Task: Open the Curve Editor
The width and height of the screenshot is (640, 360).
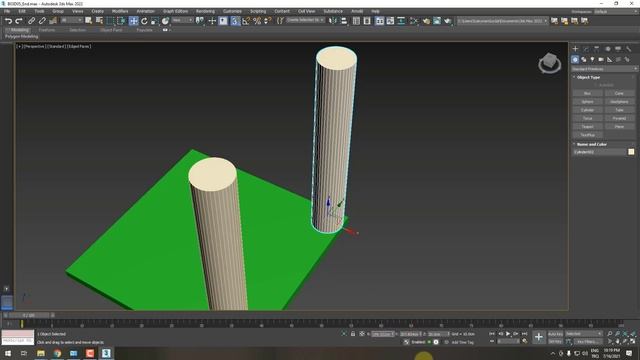Action: pyautogui.click(x=391, y=20)
